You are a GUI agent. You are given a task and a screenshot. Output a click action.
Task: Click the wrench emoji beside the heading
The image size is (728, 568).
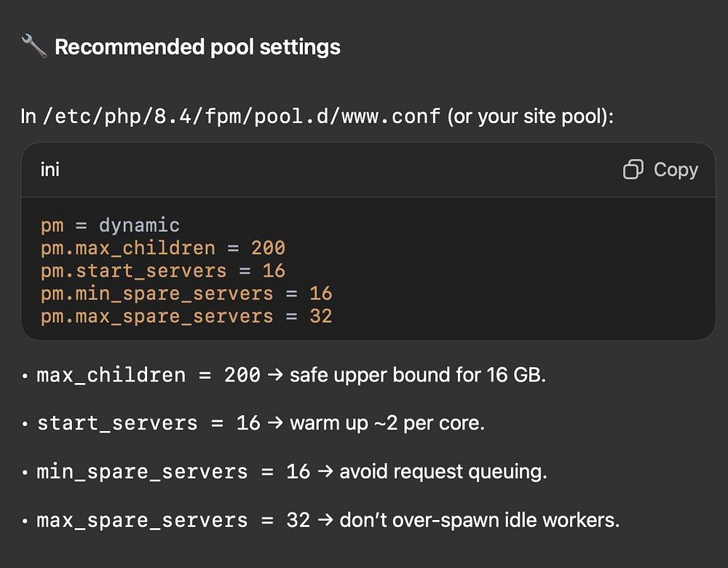[33, 47]
